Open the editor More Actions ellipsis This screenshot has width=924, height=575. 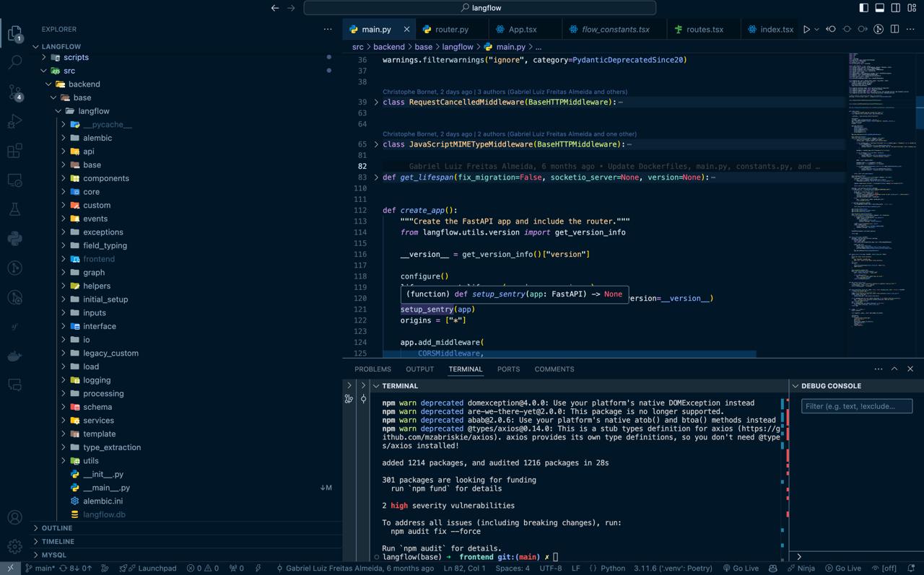910,30
